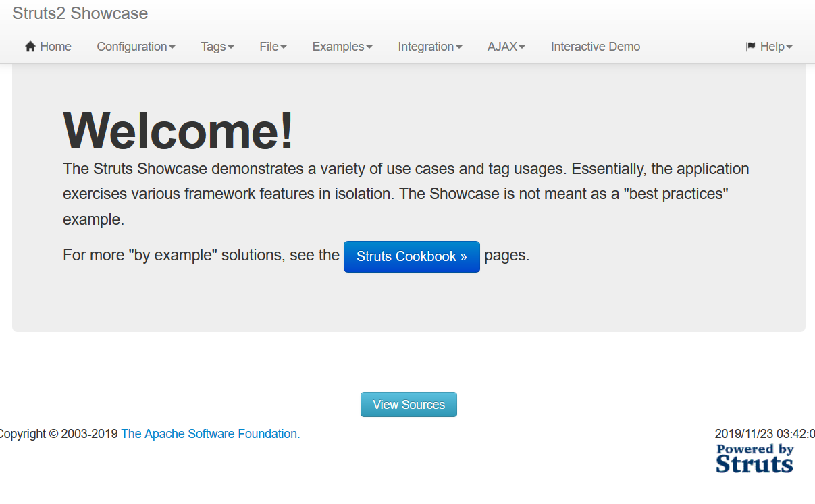Click the Struts2 Showcase brand title
Image resolution: width=815 pixels, height=504 pixels.
[80, 13]
